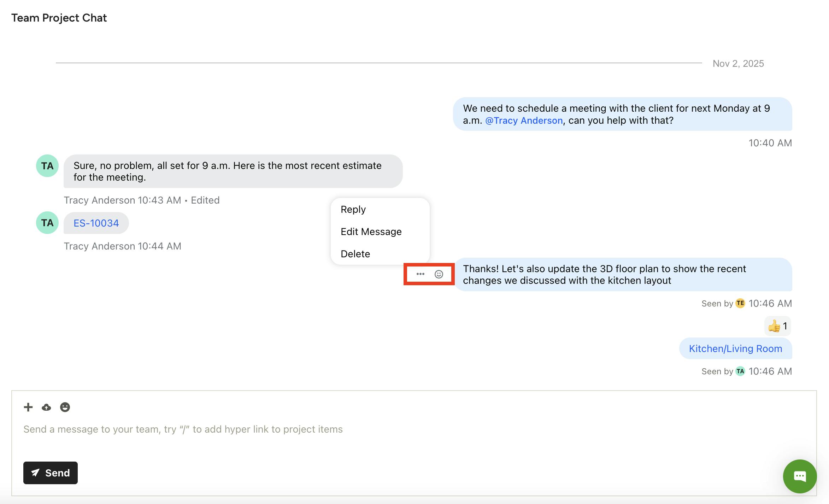829x504 pixels.
Task: Open the ES-10034 estimate link
Action: click(96, 223)
